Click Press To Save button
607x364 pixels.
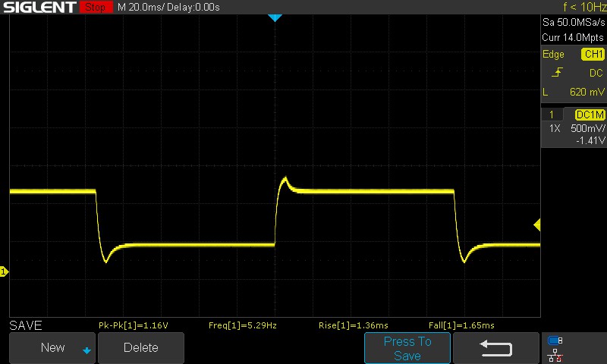click(x=407, y=348)
